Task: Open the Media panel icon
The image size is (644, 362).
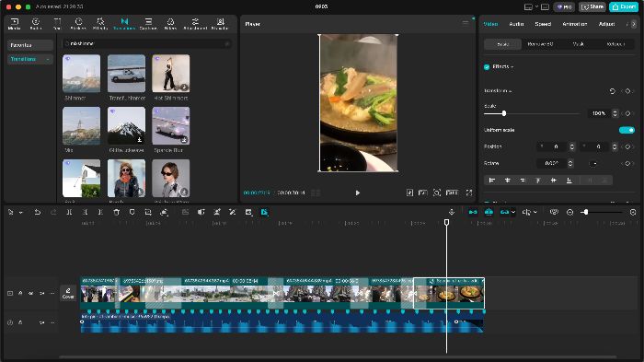Action: pos(14,23)
